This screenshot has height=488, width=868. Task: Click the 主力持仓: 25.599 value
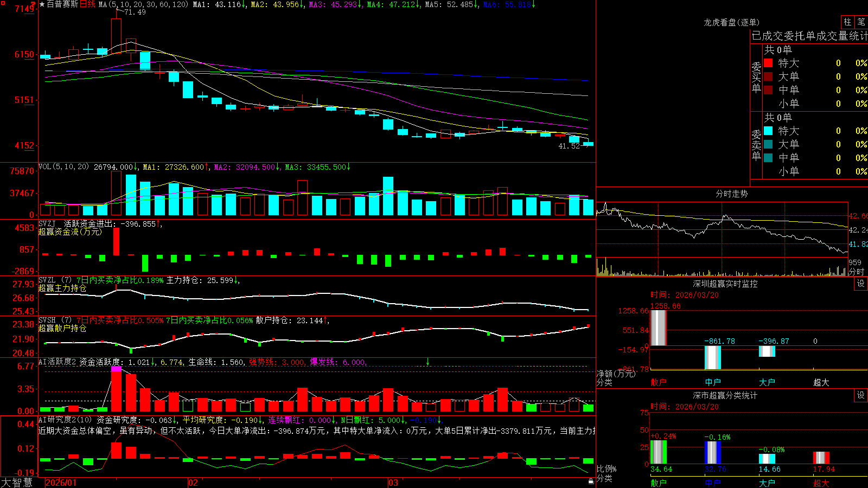(x=201, y=280)
